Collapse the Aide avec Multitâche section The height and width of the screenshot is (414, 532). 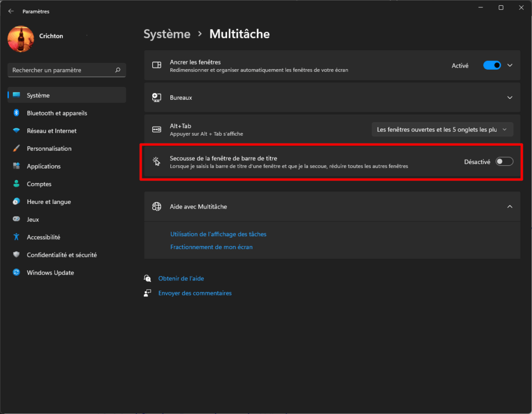pyautogui.click(x=510, y=206)
